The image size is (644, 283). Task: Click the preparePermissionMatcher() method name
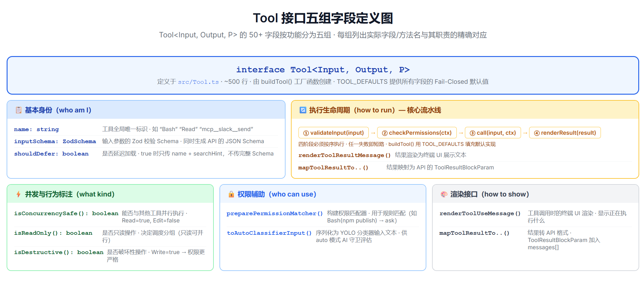click(275, 213)
